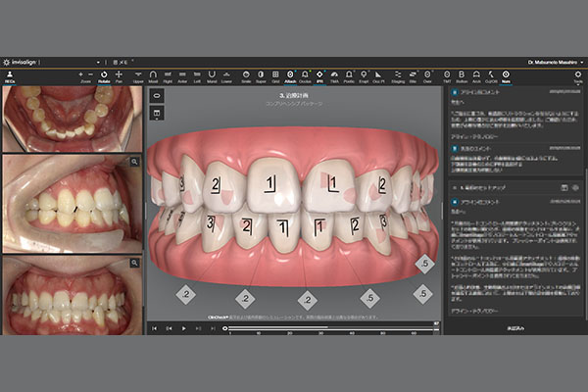Click the button at bottom of comments panel
Screen dimensions: 588x392
(514, 327)
